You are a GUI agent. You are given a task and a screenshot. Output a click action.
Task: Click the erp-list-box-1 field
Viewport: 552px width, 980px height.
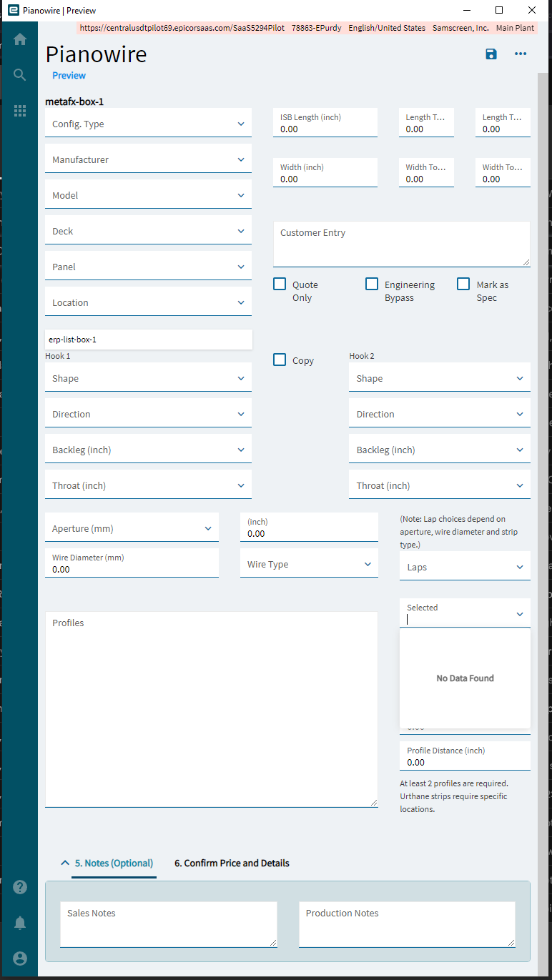click(x=148, y=340)
